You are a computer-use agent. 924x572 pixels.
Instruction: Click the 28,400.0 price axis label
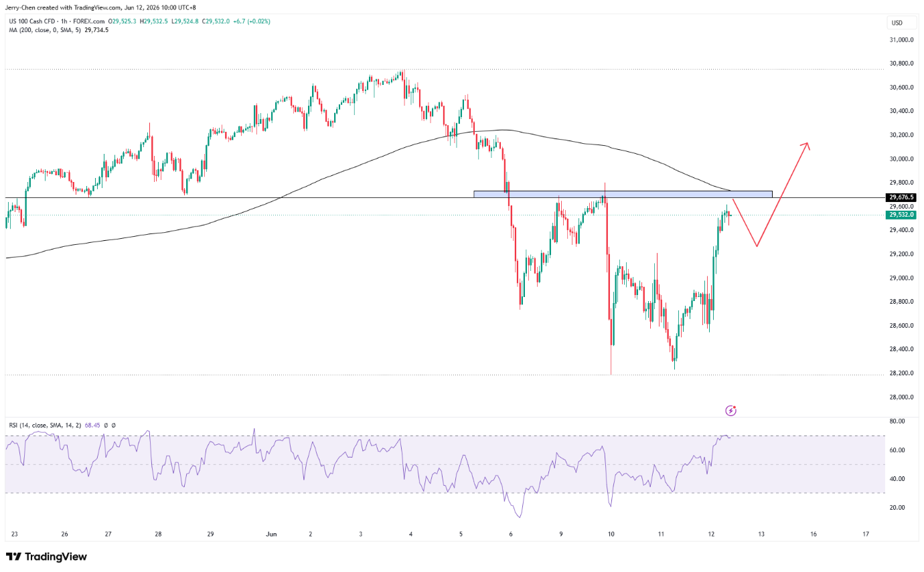pyautogui.click(x=902, y=349)
